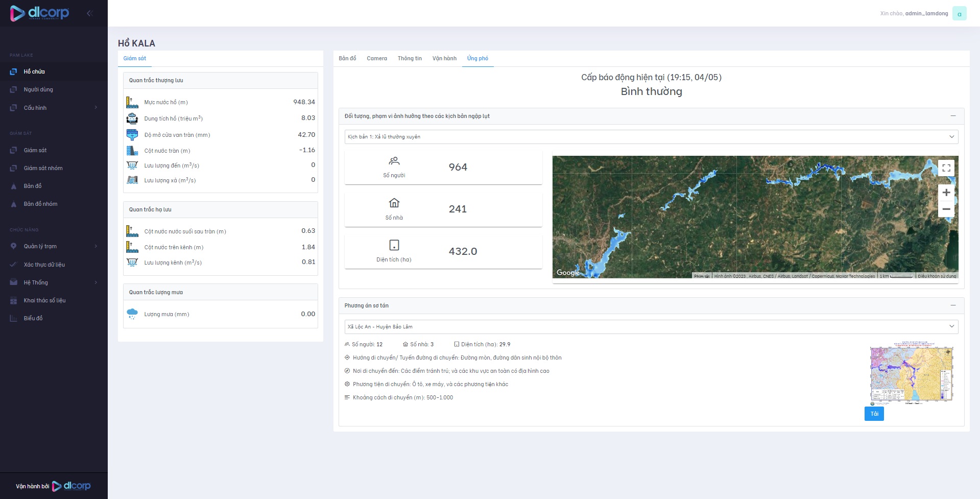Open Khai thác số liệu page

tap(44, 300)
